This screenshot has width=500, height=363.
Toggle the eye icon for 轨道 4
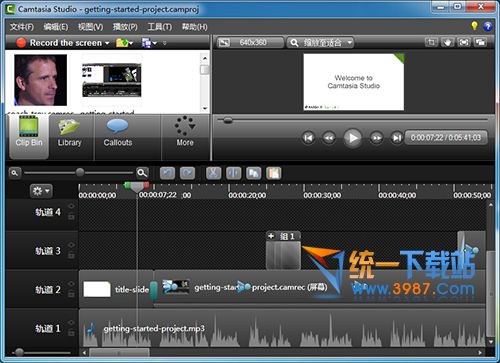point(71,207)
